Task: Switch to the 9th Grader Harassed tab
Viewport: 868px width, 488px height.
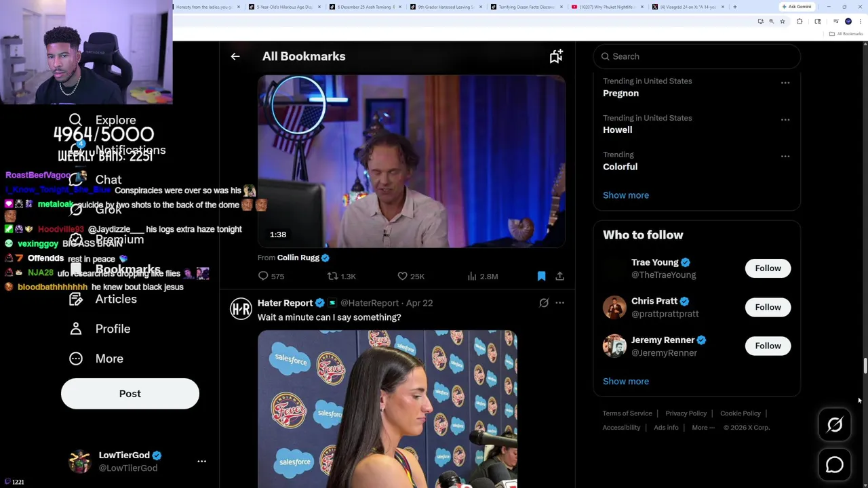Action: tap(446, 7)
